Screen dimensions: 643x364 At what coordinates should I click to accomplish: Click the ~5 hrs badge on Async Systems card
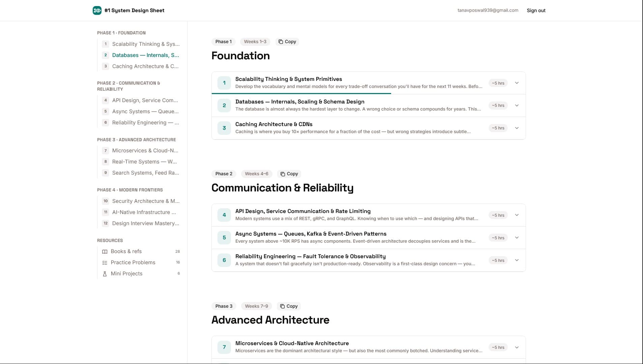(498, 238)
